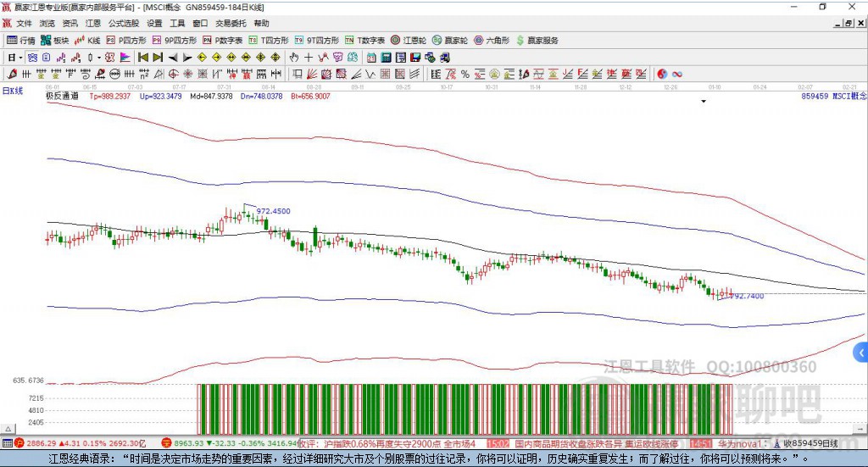Select the crosshair cursor tool
Screen dimensions: 868x467
point(309,58)
